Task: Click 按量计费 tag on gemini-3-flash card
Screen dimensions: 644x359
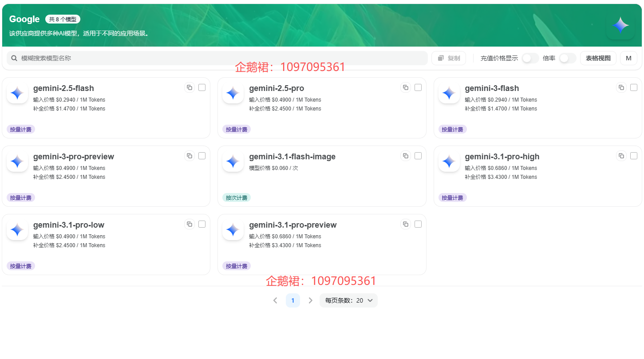Action: point(453,129)
